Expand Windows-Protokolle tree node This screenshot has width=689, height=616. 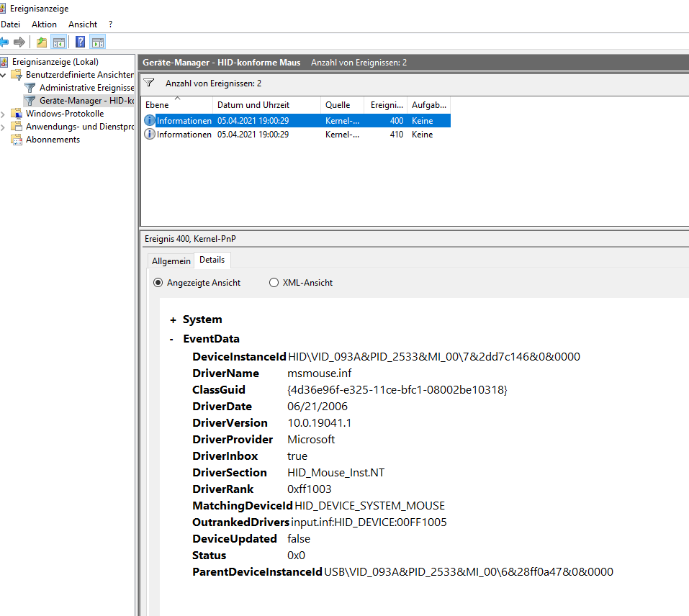point(3,114)
